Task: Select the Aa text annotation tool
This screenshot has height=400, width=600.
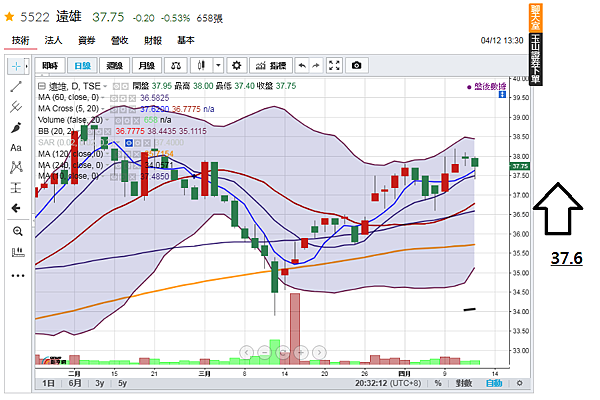Action: pos(16,148)
